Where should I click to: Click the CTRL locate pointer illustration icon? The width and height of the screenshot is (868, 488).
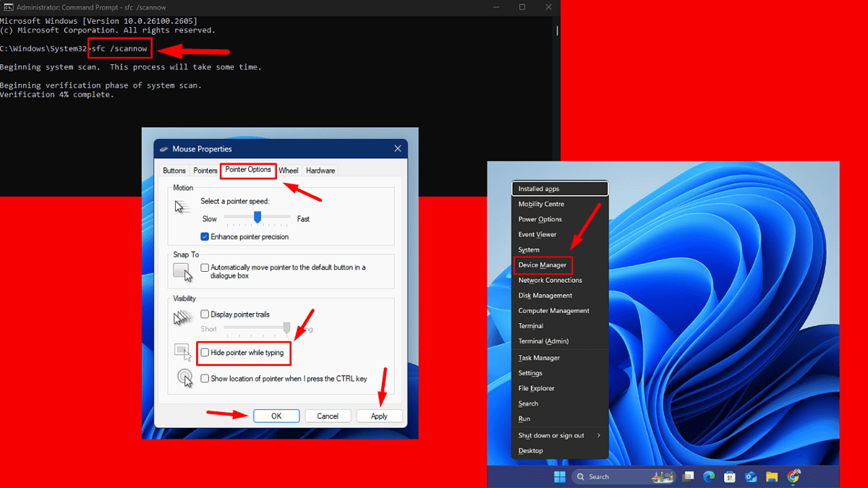click(x=184, y=378)
